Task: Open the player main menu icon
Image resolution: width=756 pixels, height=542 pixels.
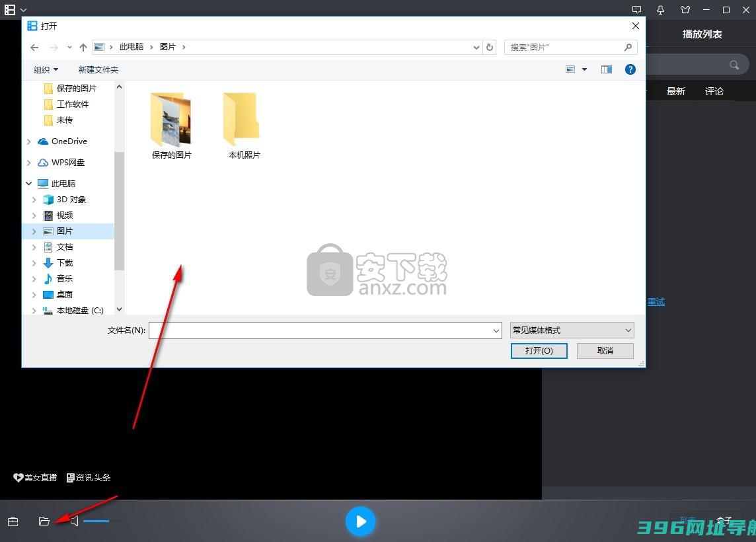Action: click(10, 10)
